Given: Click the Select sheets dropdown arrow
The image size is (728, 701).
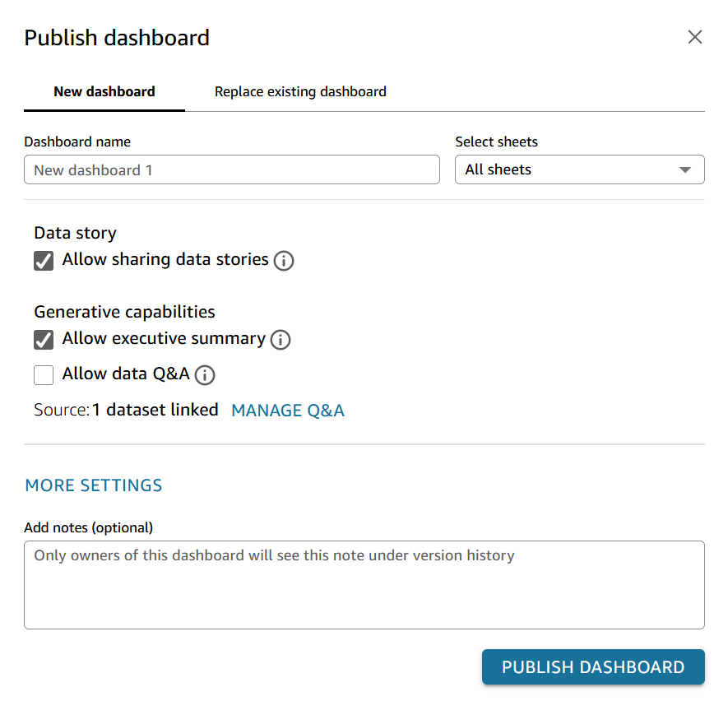Looking at the screenshot, I should [684, 170].
